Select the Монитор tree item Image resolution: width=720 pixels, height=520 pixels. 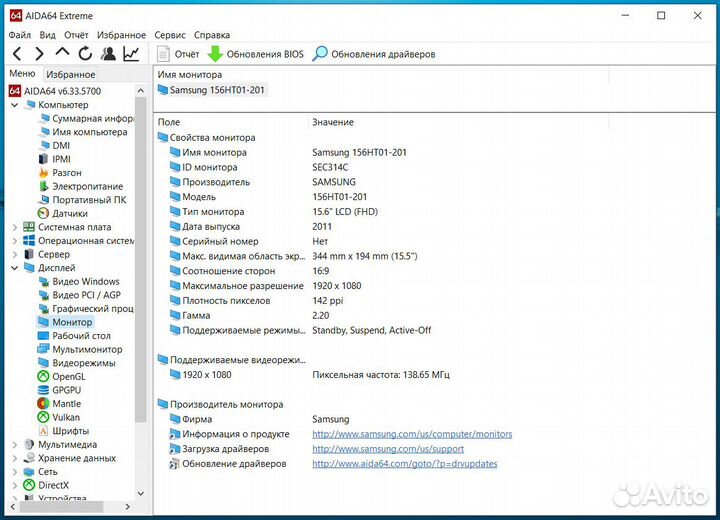click(65, 322)
